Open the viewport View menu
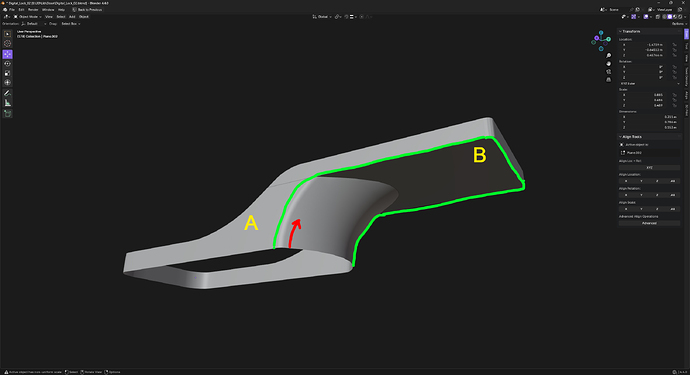The height and width of the screenshot is (375, 690). tap(49, 17)
